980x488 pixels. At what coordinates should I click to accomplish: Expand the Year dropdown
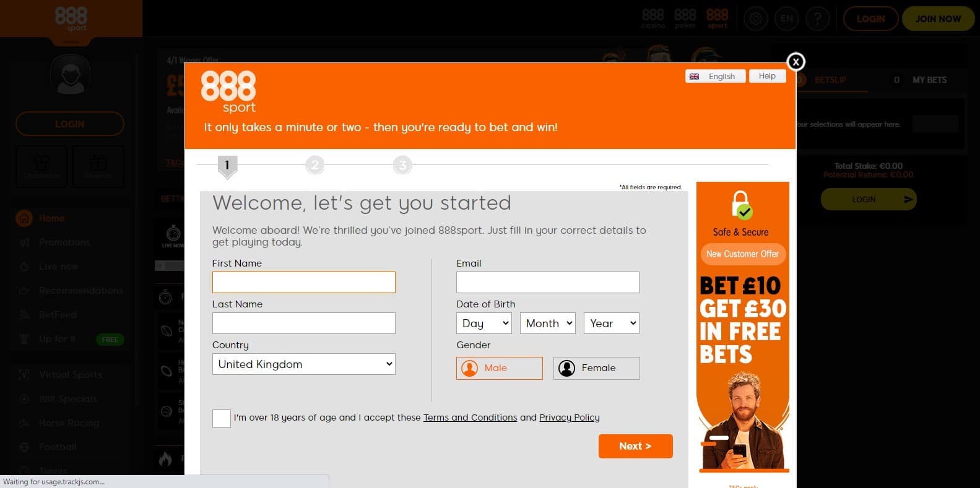point(611,323)
